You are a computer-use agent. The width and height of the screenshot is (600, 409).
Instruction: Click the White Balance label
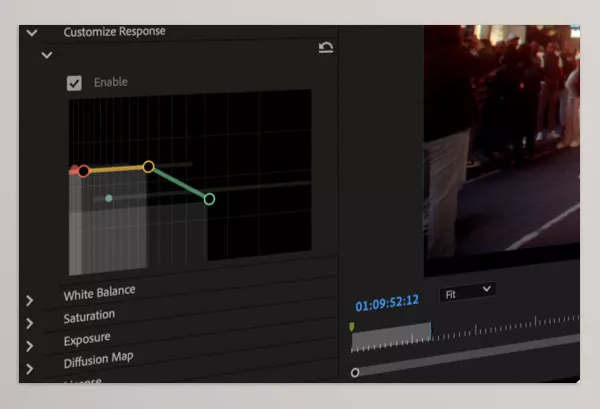point(99,293)
